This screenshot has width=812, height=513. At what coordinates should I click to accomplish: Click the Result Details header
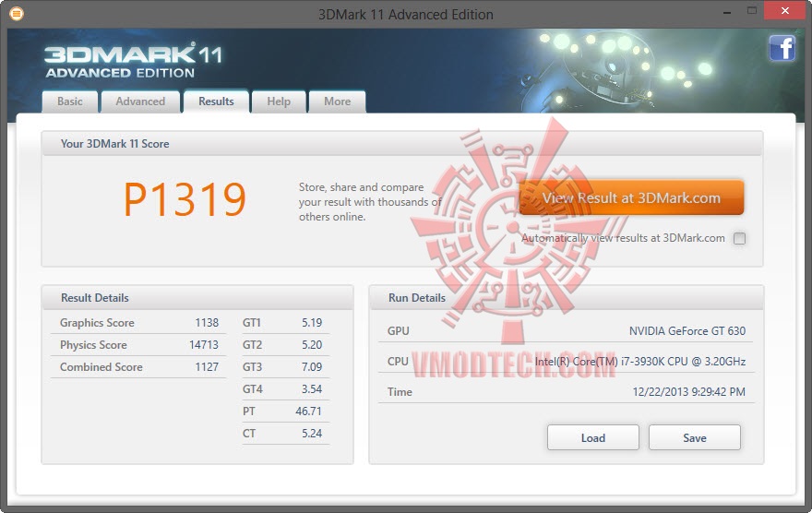[x=95, y=298]
